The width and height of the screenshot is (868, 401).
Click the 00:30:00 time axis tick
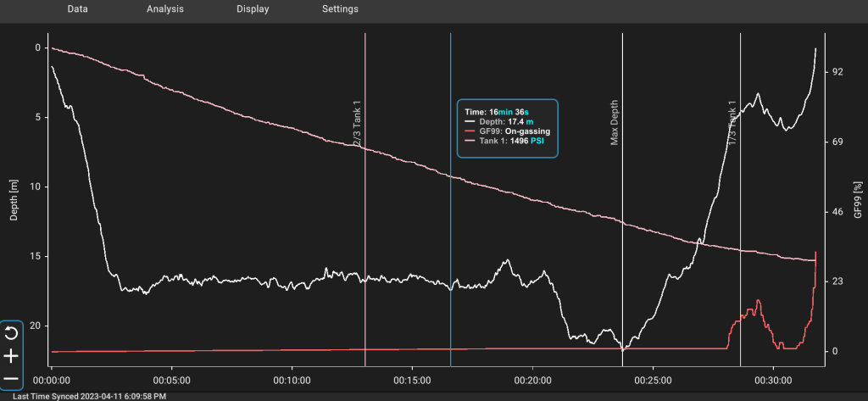tap(773, 381)
